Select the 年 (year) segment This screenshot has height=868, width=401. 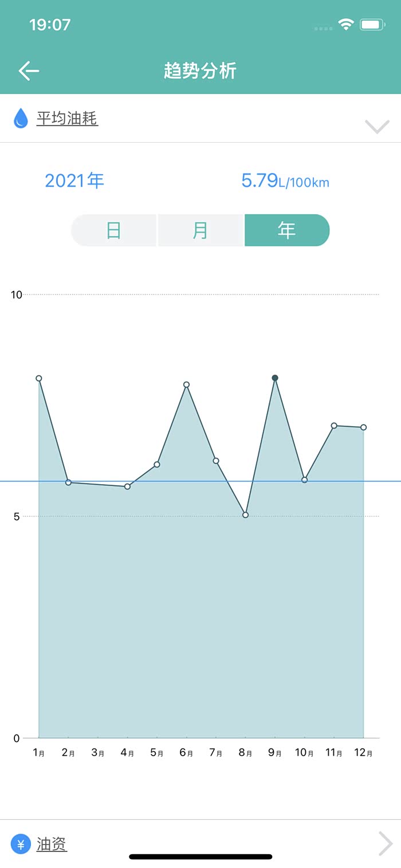(x=286, y=230)
